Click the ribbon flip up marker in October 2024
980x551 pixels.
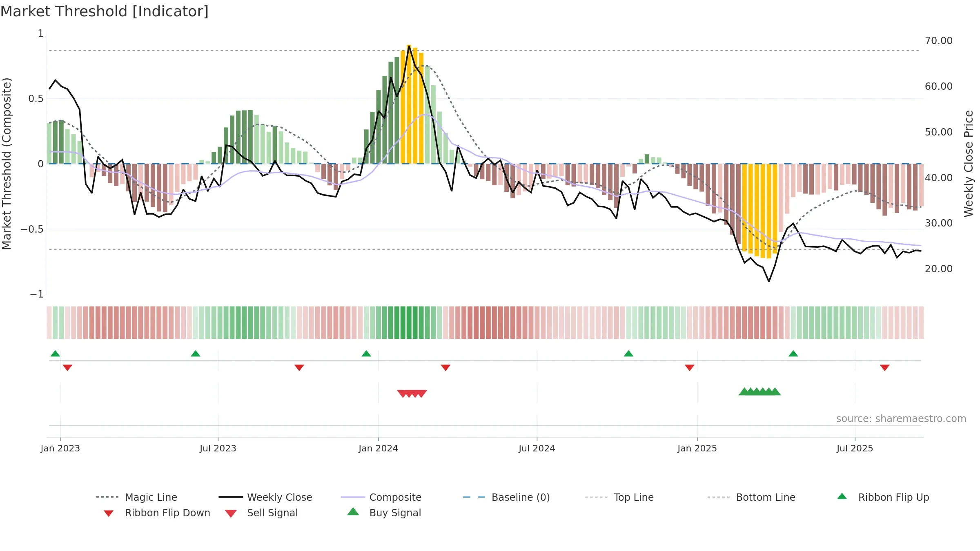(628, 353)
